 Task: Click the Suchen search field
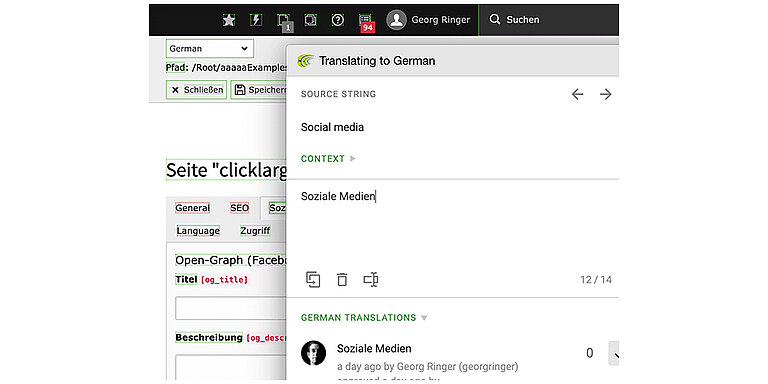(549, 20)
